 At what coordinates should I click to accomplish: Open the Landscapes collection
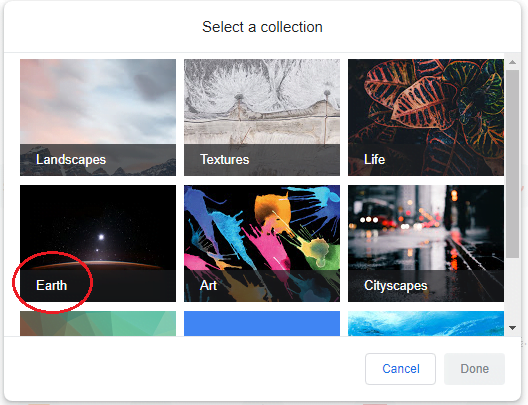click(x=98, y=117)
